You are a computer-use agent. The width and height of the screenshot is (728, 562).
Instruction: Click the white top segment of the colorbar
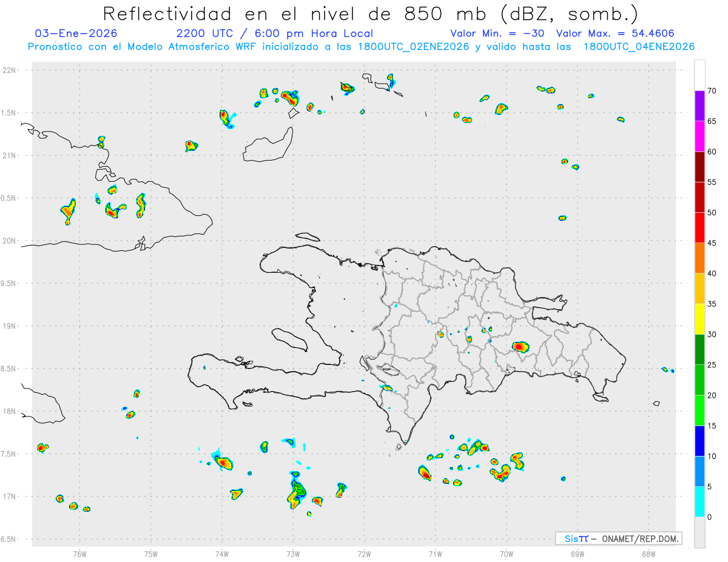(699, 75)
